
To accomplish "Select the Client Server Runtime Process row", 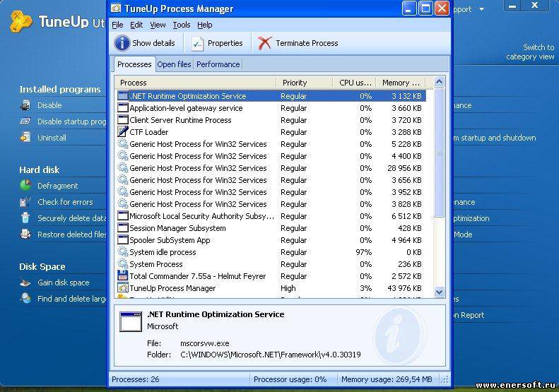I will coord(271,120).
